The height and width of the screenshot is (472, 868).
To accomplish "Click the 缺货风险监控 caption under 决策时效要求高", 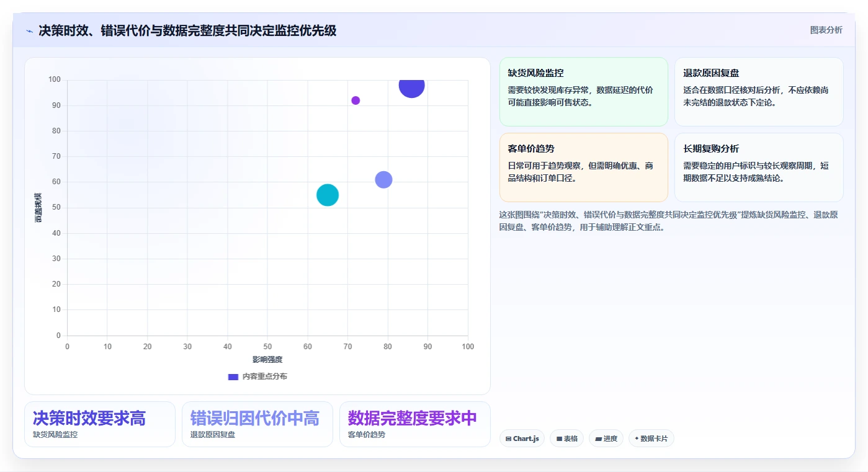I will [x=55, y=435].
